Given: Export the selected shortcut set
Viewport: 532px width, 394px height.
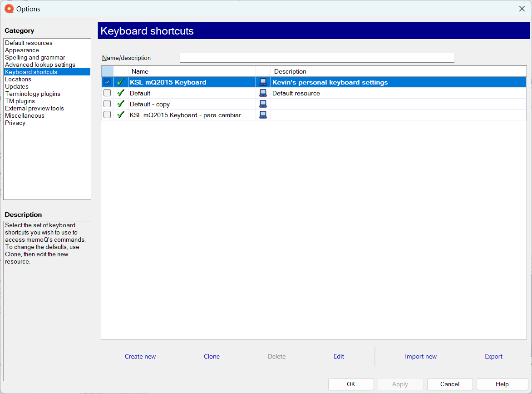Looking at the screenshot, I should pos(493,356).
